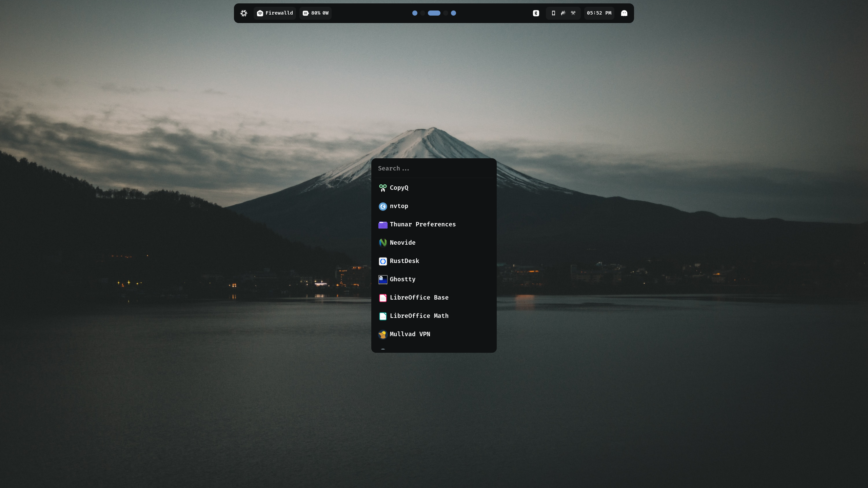The image size is (868, 488).
Task: Click the RustDesk icon in launcher
Action: point(383,261)
